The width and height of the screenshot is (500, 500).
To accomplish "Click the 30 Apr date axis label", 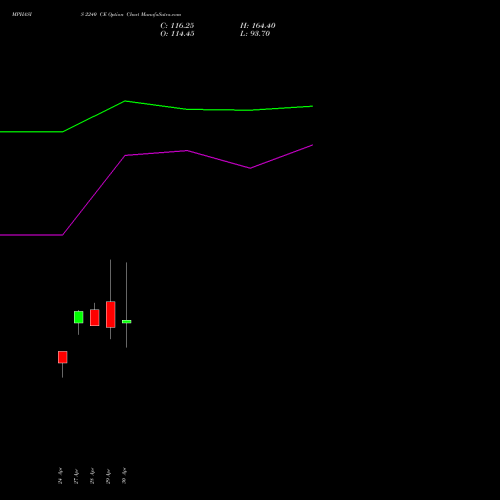I will pyautogui.click(x=124, y=476).
